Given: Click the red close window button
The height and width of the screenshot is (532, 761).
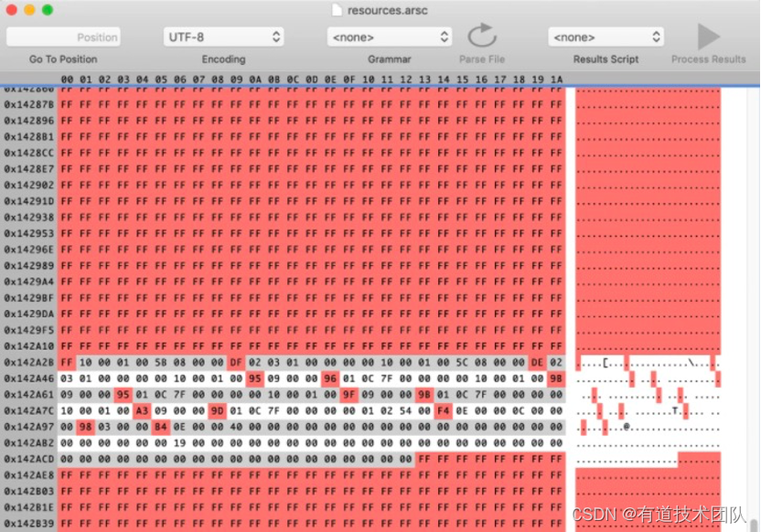Looking at the screenshot, I should tap(12, 10).
